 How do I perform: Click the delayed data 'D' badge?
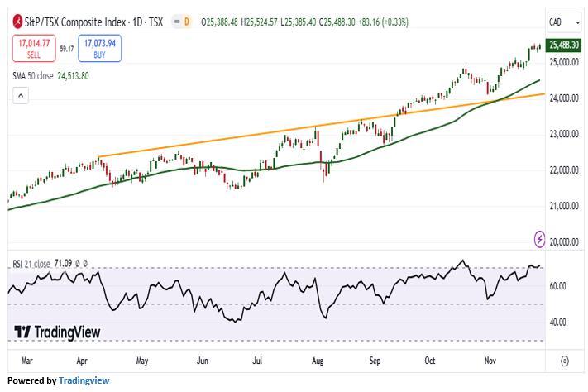tap(186, 21)
